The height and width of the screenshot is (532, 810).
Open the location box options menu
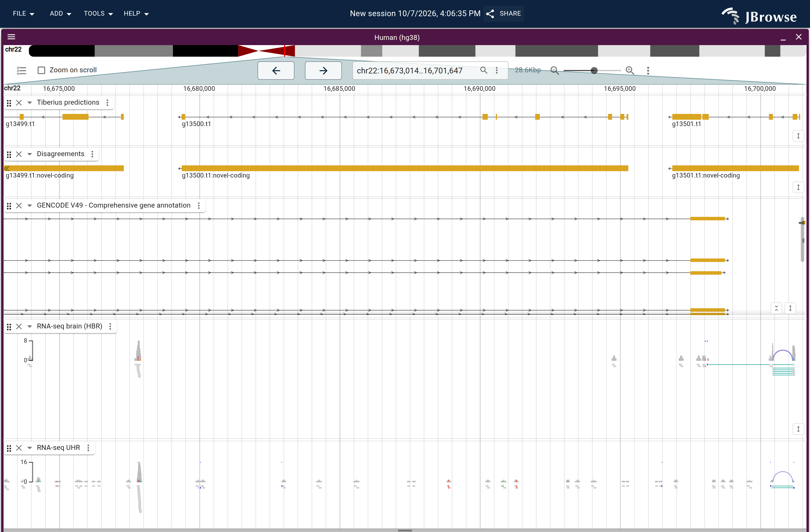[x=496, y=71]
